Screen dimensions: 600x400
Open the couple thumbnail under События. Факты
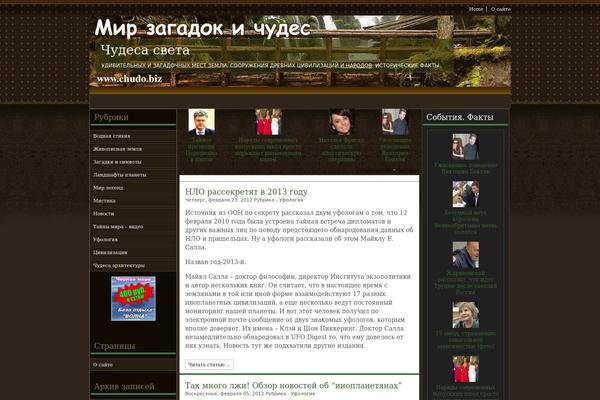click(x=465, y=147)
